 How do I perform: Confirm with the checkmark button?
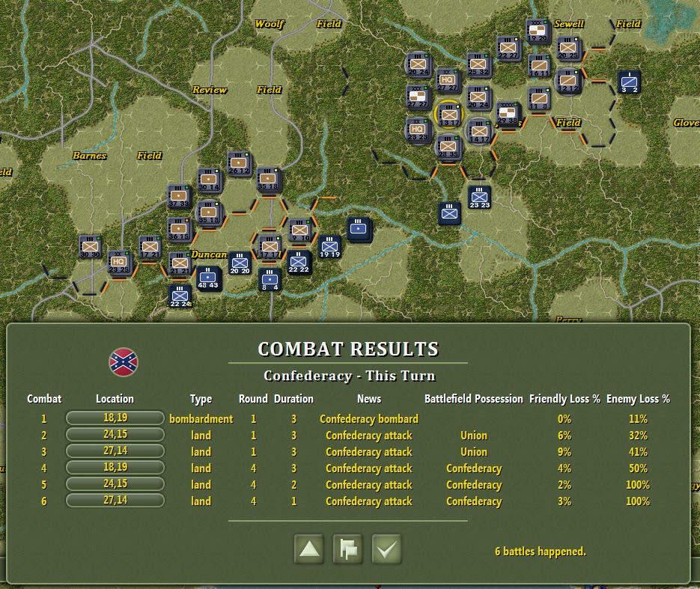coord(386,549)
